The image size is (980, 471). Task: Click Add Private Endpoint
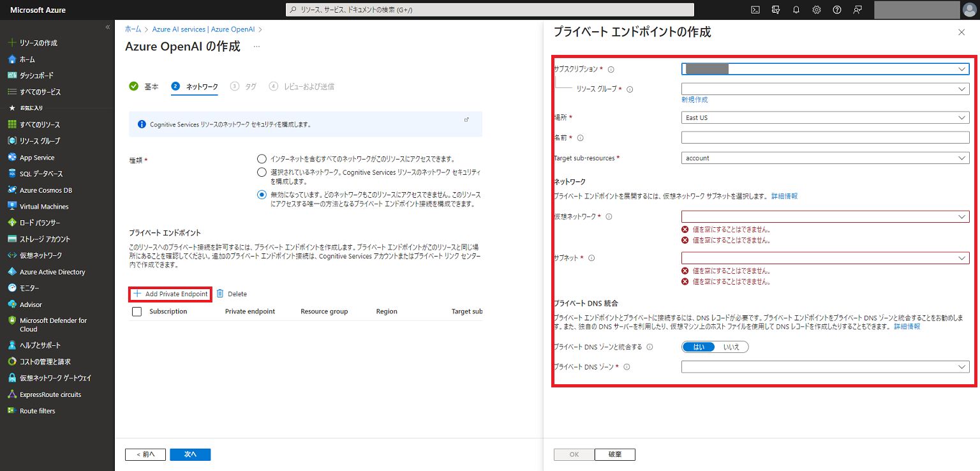170,294
